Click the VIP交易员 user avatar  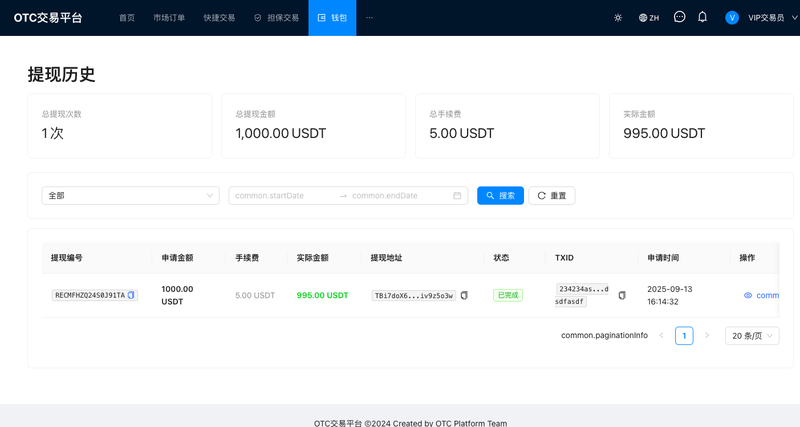732,18
